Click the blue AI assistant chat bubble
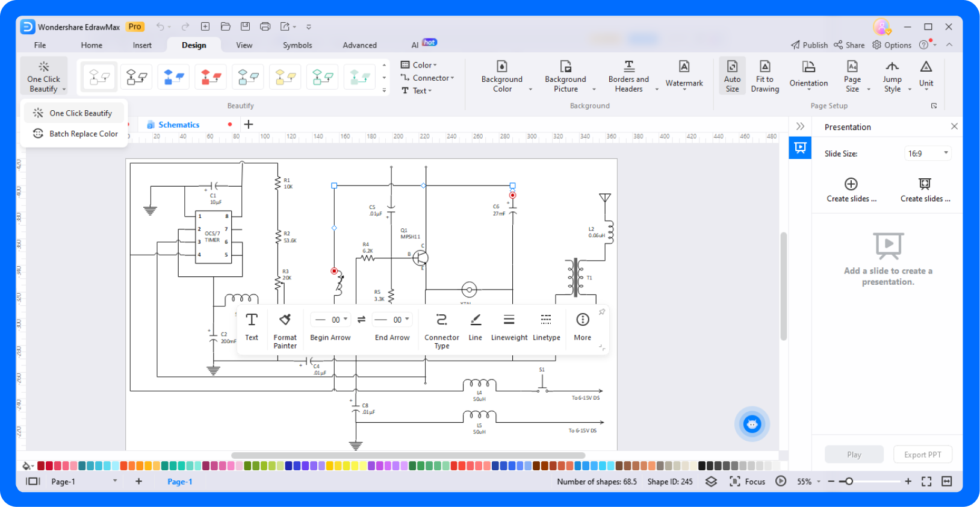 pos(752,424)
